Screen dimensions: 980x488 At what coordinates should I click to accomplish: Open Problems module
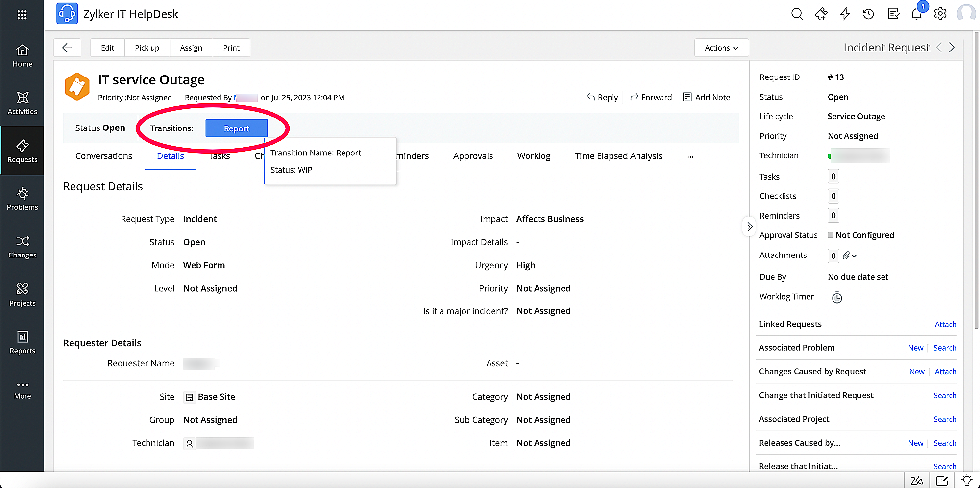tap(23, 199)
